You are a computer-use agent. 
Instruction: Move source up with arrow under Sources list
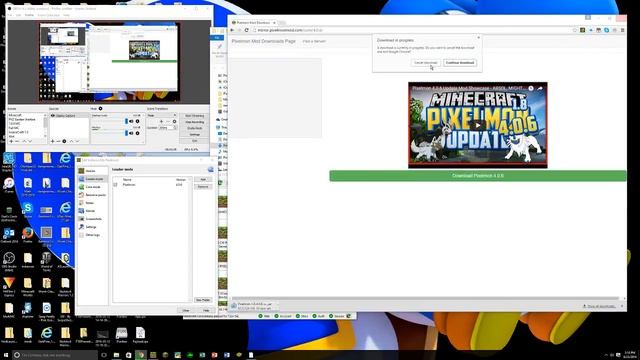point(71,141)
